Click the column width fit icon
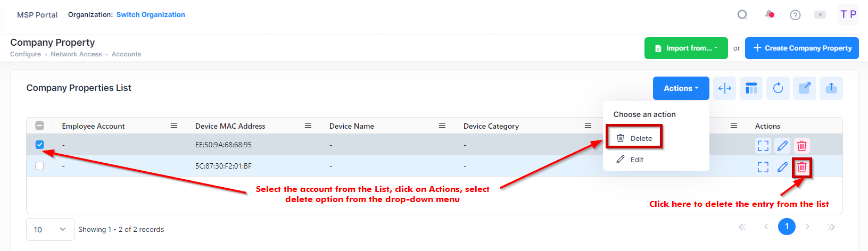The height and width of the screenshot is (251, 868). (725, 88)
